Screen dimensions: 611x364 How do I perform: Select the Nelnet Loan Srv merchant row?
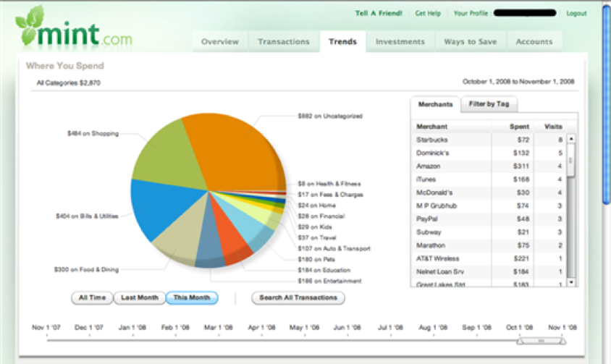pyautogui.click(x=489, y=272)
